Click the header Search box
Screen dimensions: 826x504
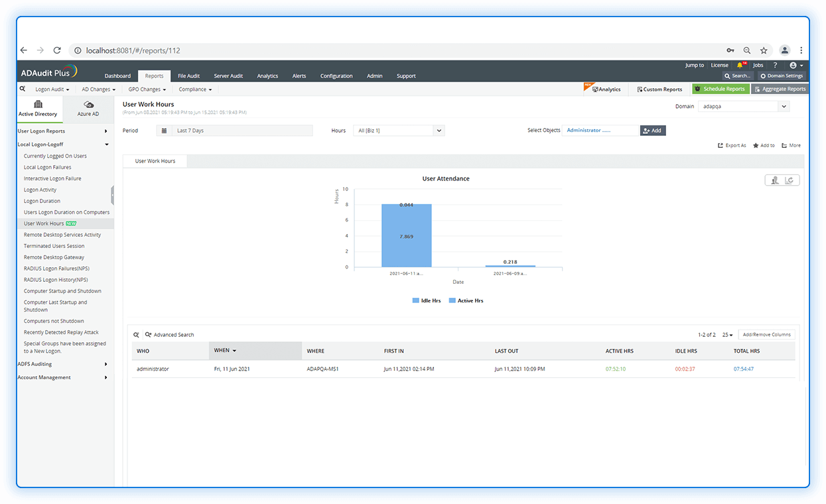pos(738,76)
